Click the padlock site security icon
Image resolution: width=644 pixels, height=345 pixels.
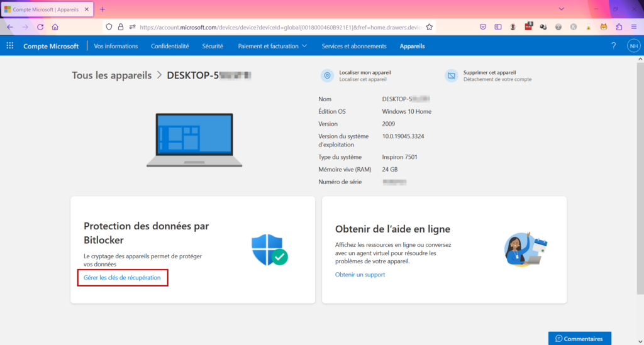click(120, 27)
